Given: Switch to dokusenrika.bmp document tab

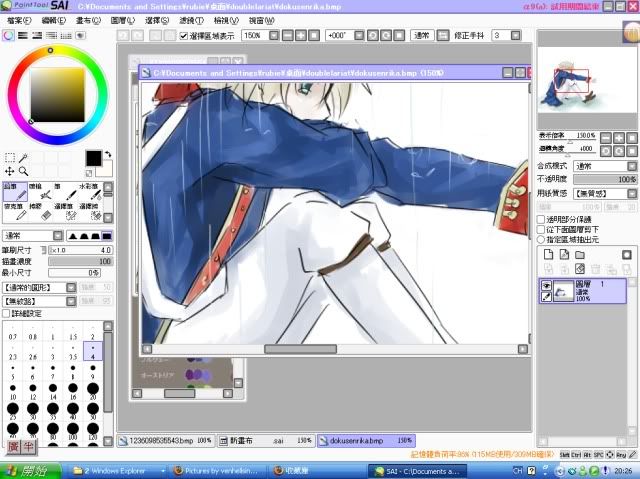Looking at the screenshot, I should [x=367, y=441].
